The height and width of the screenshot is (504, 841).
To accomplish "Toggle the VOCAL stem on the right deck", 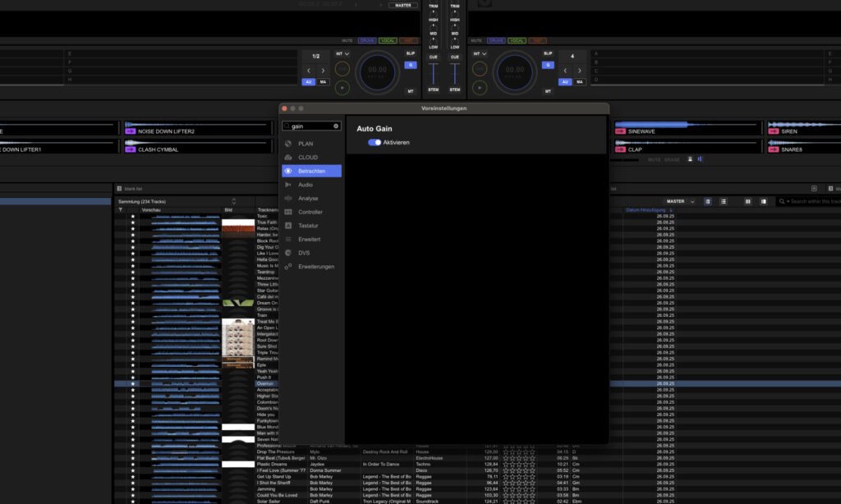I will 517,40.
